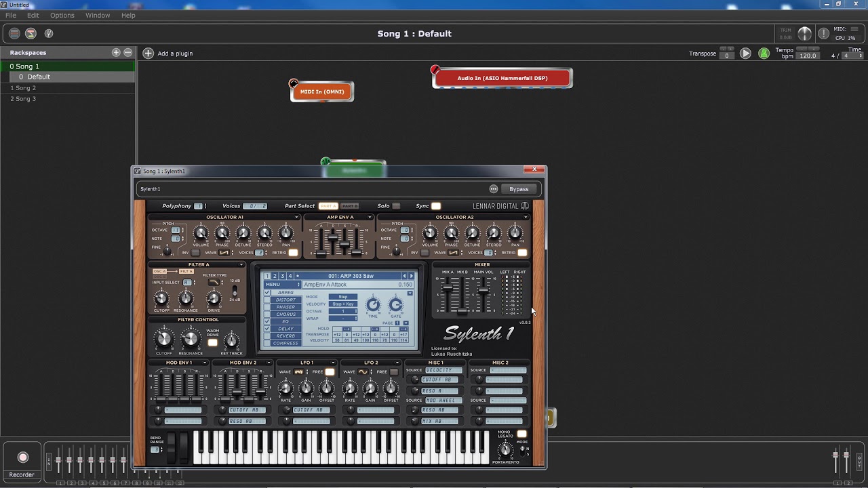The height and width of the screenshot is (488, 868).
Task: Select the Reverb effect button
Action: (286, 336)
